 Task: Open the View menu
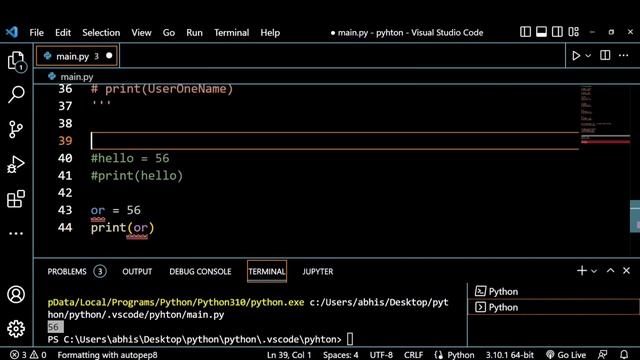(x=141, y=33)
